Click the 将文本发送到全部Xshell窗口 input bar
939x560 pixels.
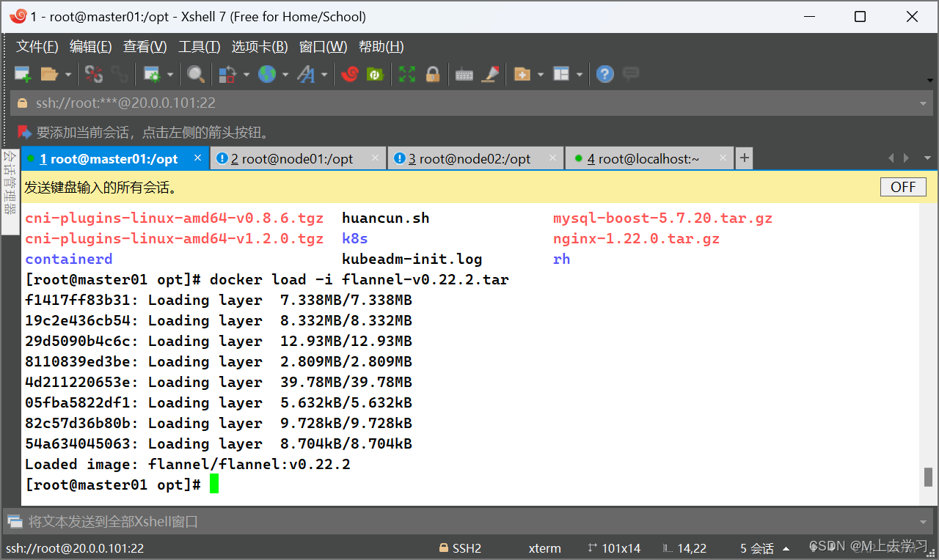pos(469,522)
